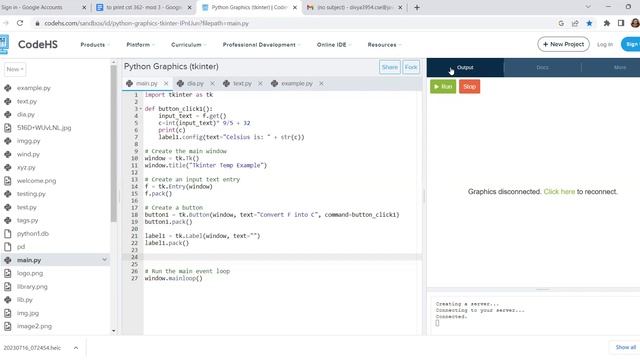Open dia.py in the file list
The height and width of the screenshot is (360, 640).
click(x=26, y=114)
